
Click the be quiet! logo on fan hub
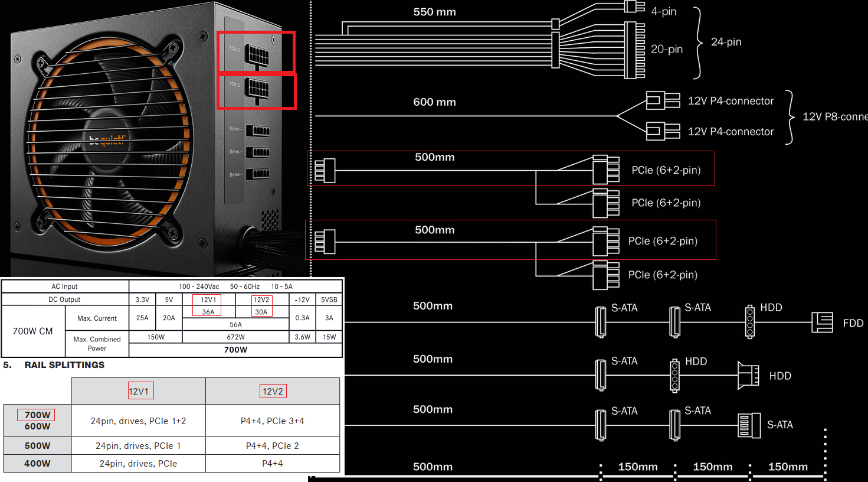[x=107, y=140]
